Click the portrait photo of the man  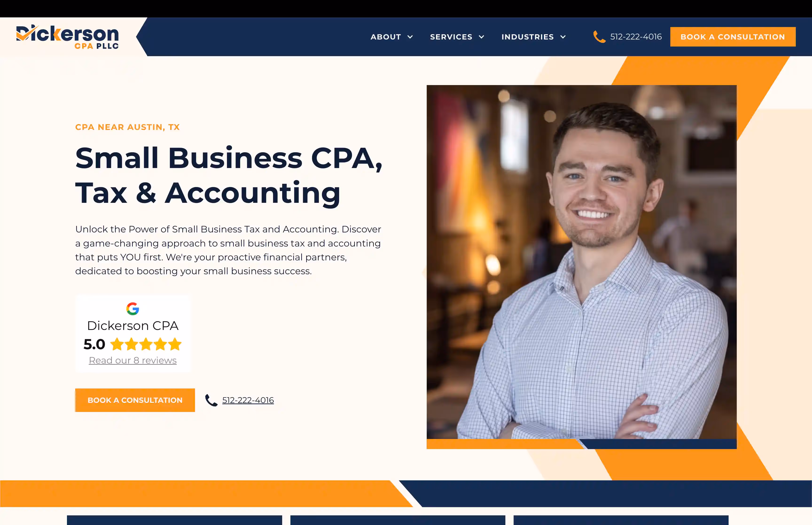(581, 262)
